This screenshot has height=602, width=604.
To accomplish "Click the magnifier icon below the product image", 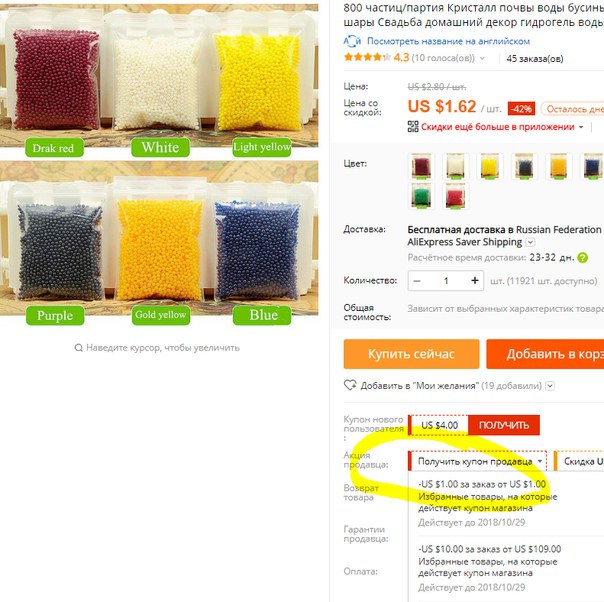I will click(79, 348).
